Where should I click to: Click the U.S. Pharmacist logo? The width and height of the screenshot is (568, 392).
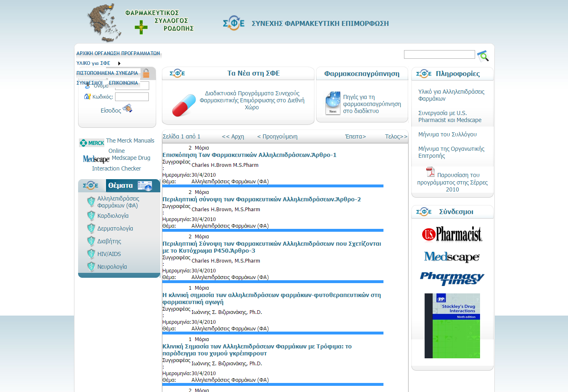pyautogui.click(x=452, y=234)
